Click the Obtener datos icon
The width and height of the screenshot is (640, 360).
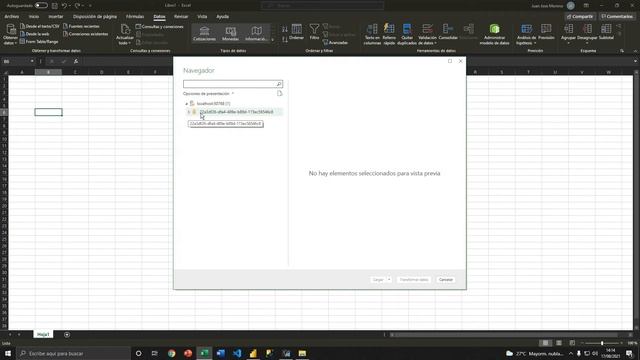11,33
